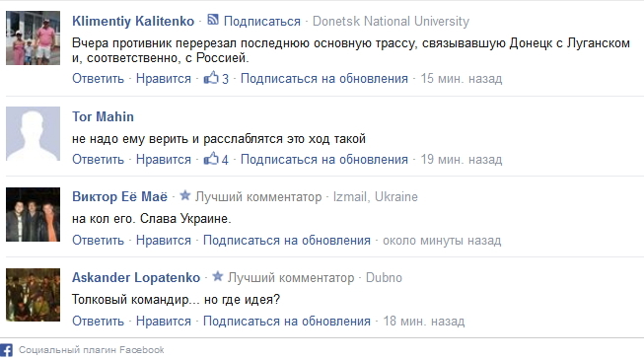The image size is (644, 360).
Task: Click the Социальный плагин Facebook link
Action: (x=91, y=350)
